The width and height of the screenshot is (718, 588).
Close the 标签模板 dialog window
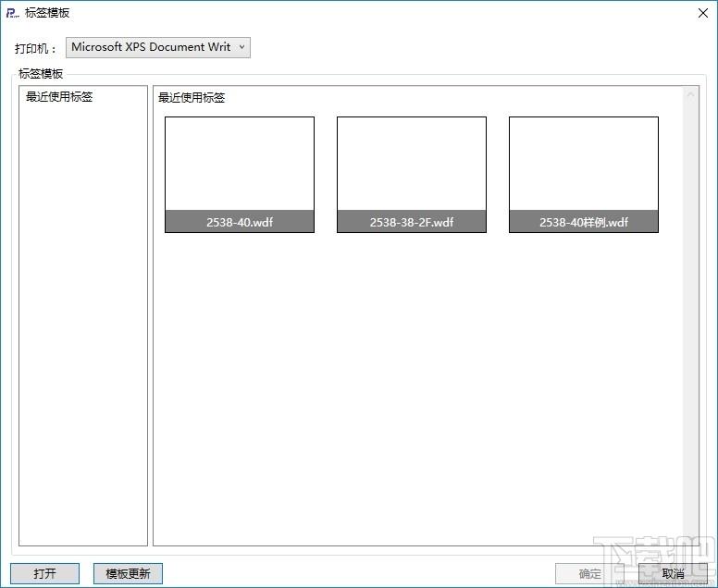tap(703, 13)
